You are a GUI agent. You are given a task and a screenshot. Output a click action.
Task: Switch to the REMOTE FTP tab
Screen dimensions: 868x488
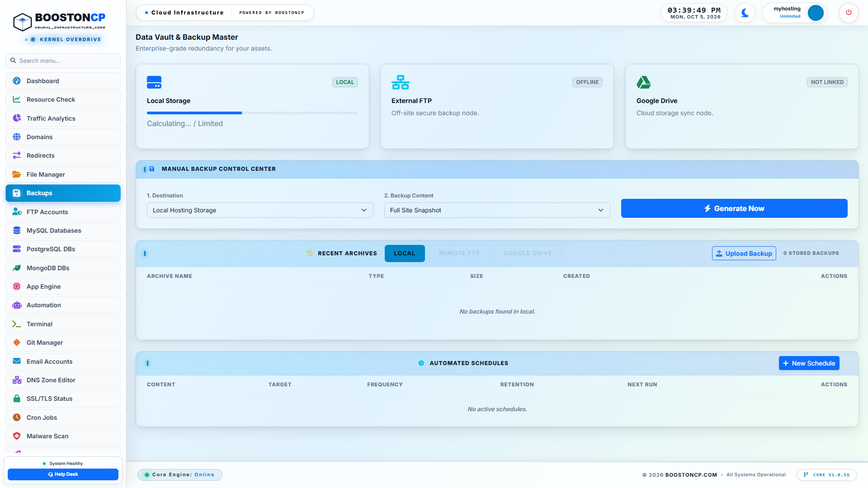pos(459,253)
